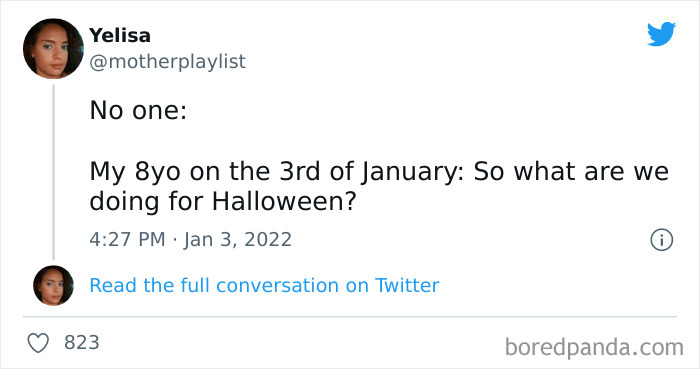This screenshot has height=369, width=700.
Task: Click the boredpanda.com watermark
Action: click(x=594, y=347)
